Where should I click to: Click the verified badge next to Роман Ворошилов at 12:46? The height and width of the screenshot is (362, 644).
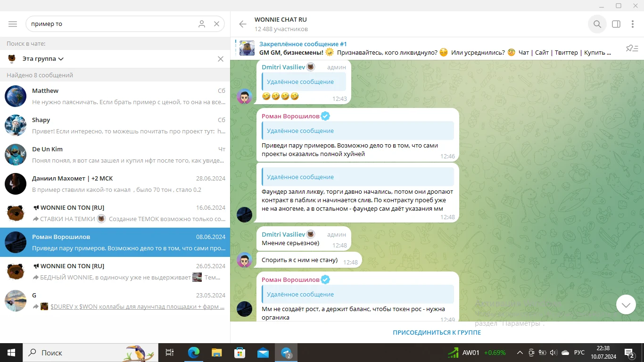(325, 116)
